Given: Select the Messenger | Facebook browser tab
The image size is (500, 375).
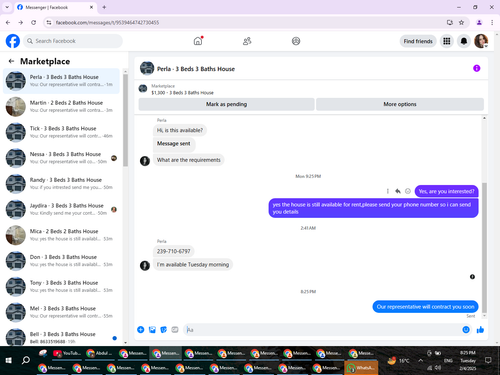Looking at the screenshot, I should (56, 7).
